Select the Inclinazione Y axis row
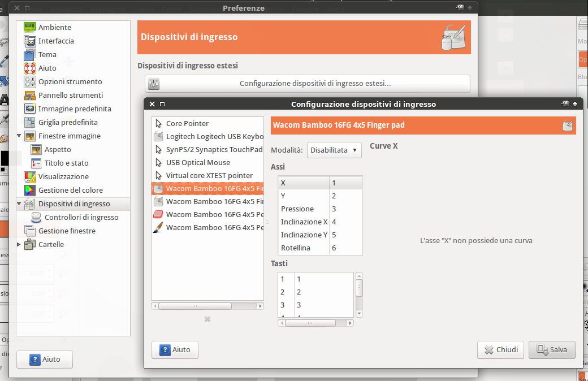The image size is (588, 381). 320,235
